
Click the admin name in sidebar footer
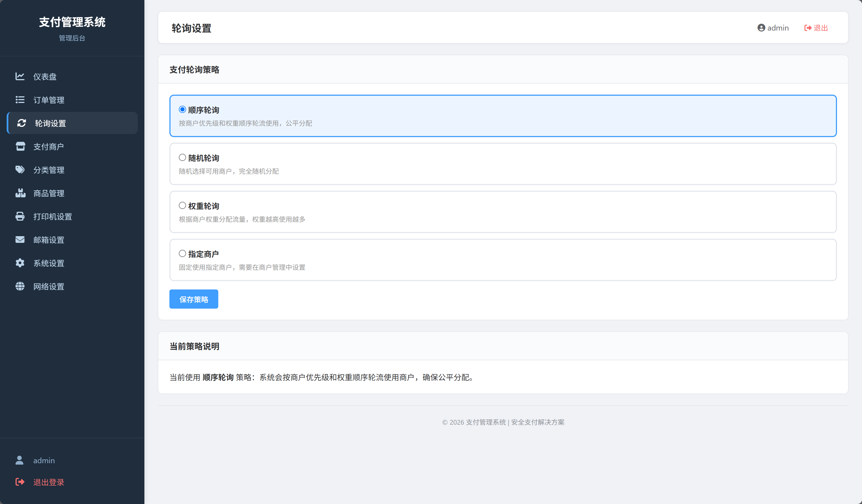coord(44,460)
